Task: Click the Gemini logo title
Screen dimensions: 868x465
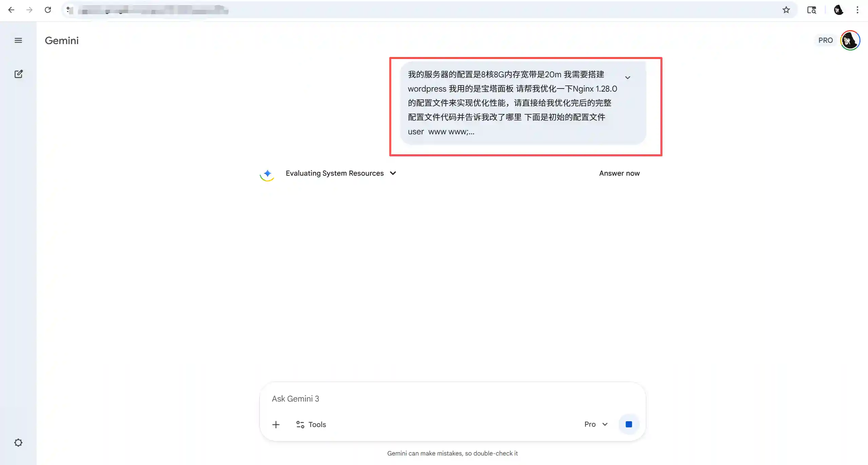Action: pyautogui.click(x=62, y=40)
